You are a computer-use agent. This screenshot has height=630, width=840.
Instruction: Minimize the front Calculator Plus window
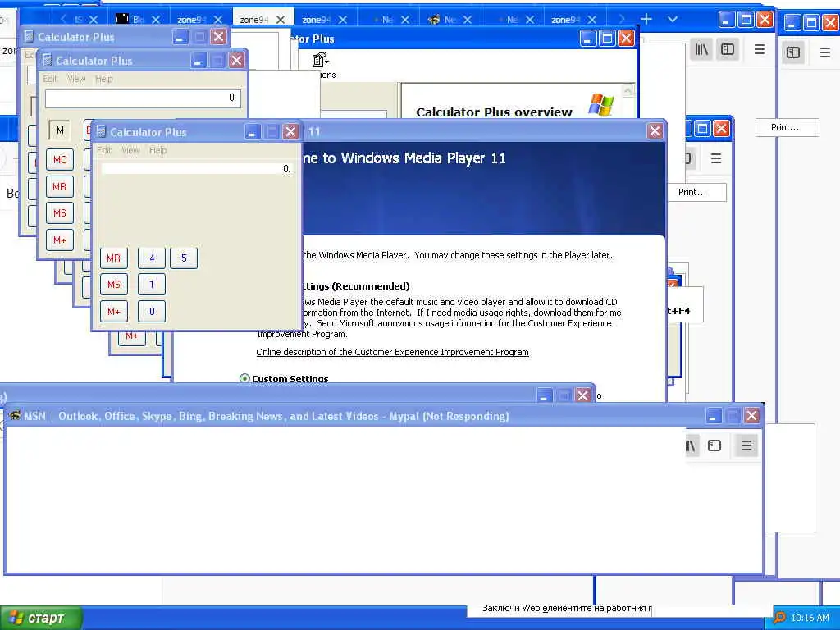pyautogui.click(x=253, y=132)
